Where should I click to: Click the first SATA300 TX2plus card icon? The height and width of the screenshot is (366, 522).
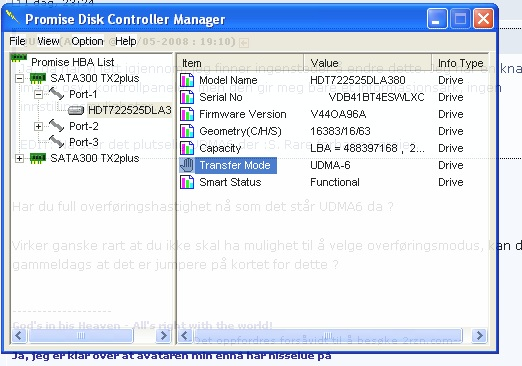38,79
